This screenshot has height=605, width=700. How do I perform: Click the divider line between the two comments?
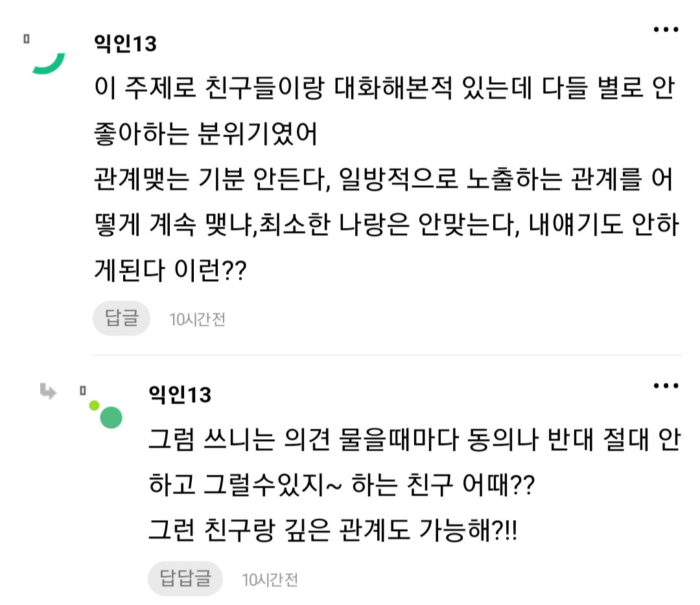coord(387,355)
